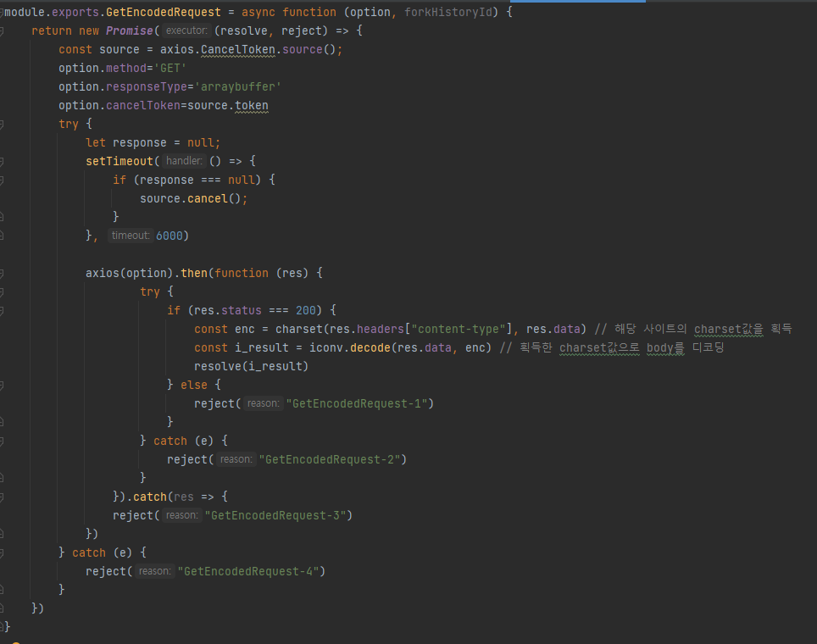Click the 'return' keyword
The height and width of the screenshot is (644, 817).
52,31
